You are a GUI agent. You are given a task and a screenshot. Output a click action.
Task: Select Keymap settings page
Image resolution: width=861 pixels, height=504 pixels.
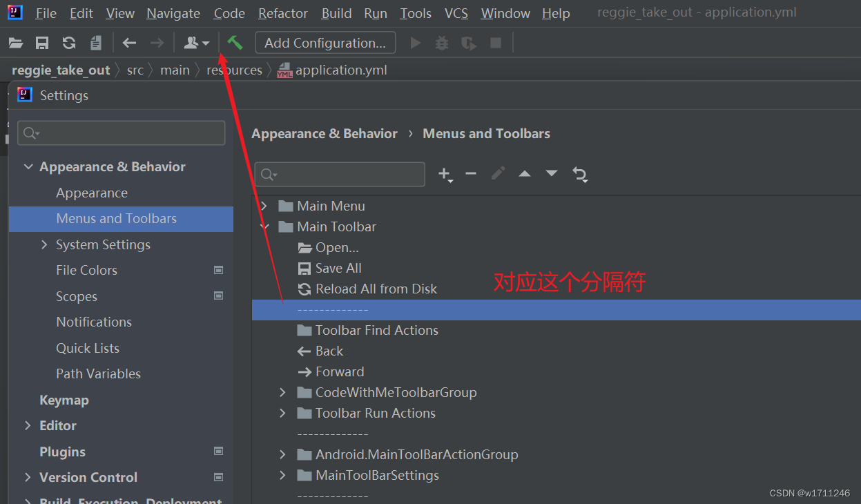pyautogui.click(x=64, y=400)
